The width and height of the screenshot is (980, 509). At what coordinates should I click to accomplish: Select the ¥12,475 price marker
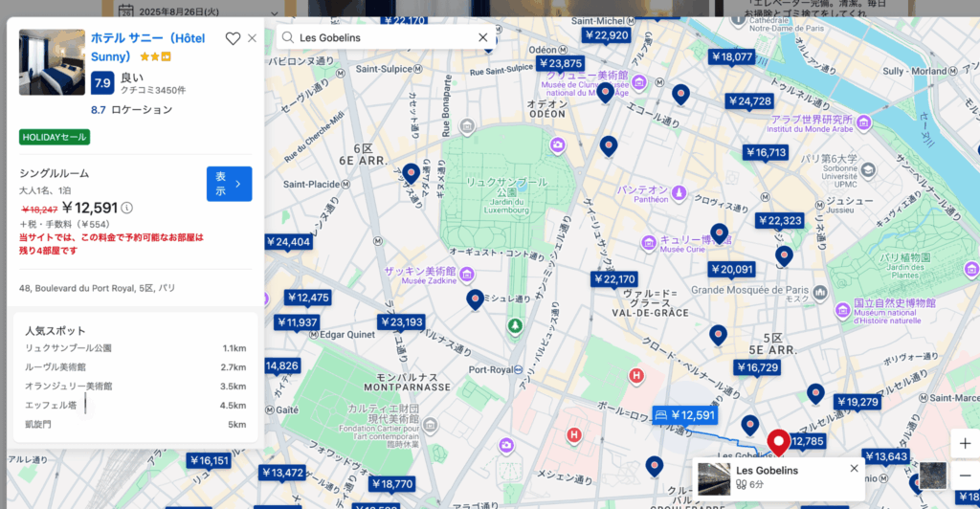[308, 298]
